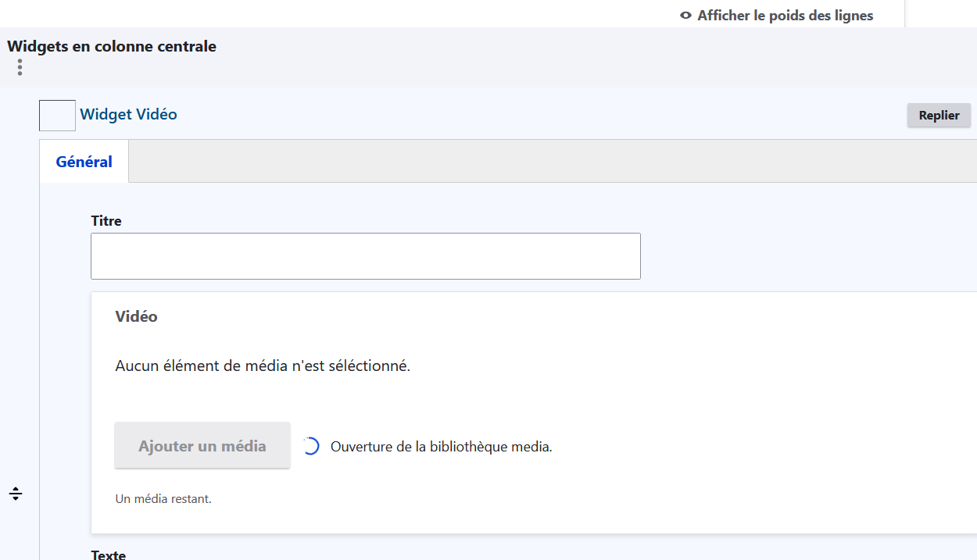Image resolution: width=977 pixels, height=560 pixels.
Task: Click the eye icon beside Afficher le poids
Action: (x=685, y=16)
